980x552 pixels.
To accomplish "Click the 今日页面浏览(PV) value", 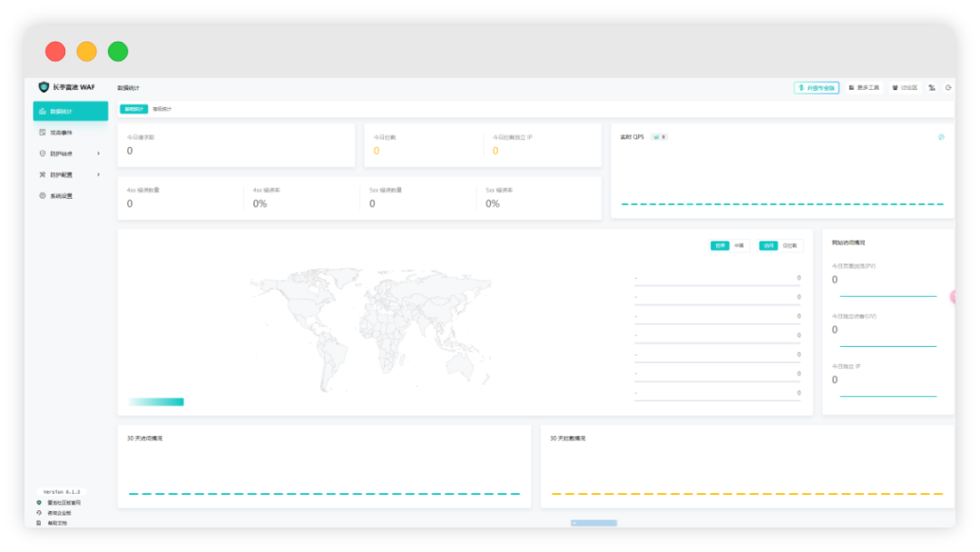I will pos(835,280).
